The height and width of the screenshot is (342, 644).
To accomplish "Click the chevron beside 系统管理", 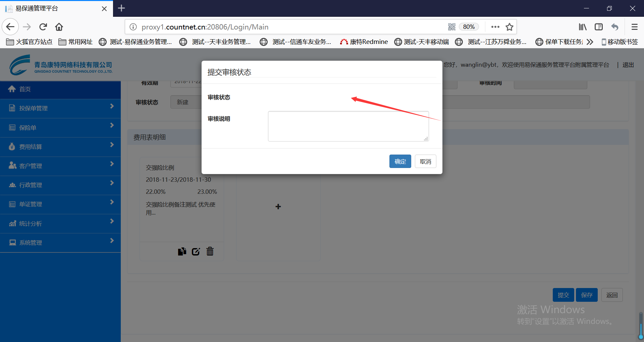I will [x=112, y=241].
